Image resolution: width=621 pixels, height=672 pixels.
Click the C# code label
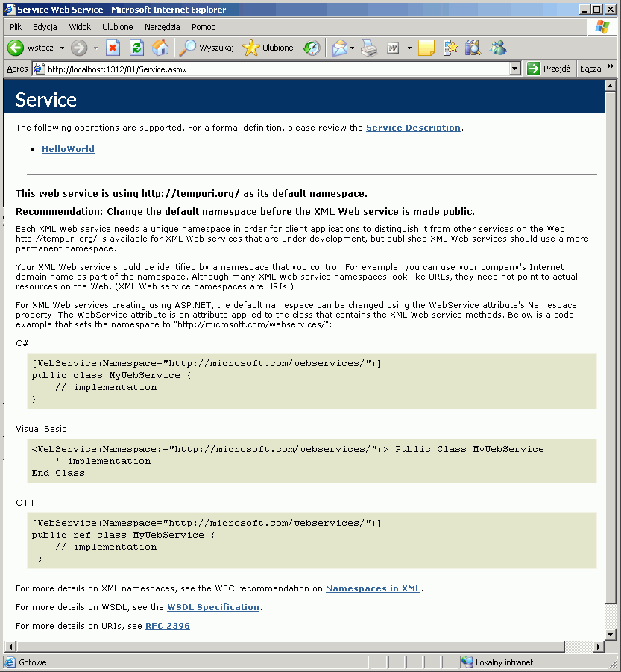[x=22, y=343]
